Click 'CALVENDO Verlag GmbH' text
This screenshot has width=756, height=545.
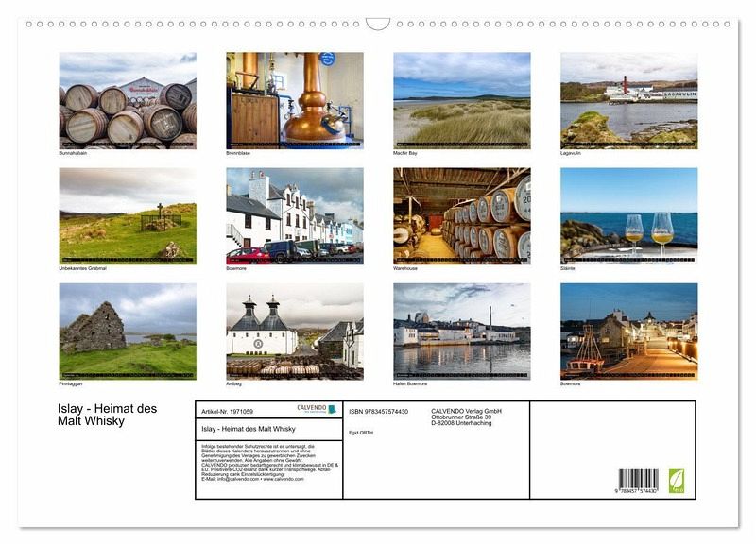(466, 411)
